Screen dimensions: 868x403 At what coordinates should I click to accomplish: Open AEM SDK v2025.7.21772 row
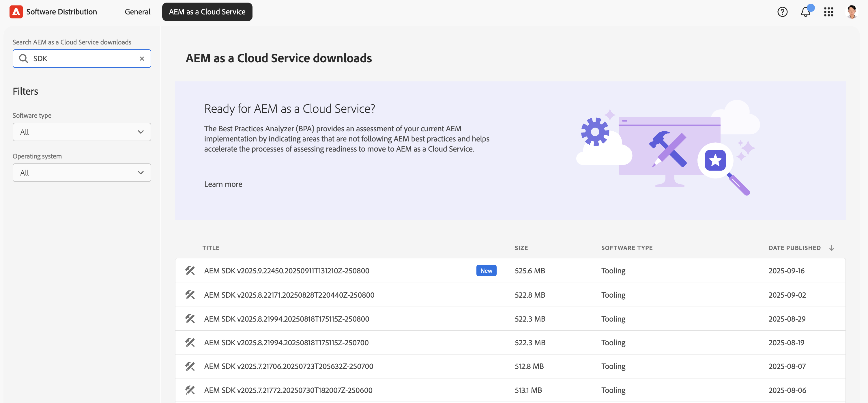(x=288, y=390)
